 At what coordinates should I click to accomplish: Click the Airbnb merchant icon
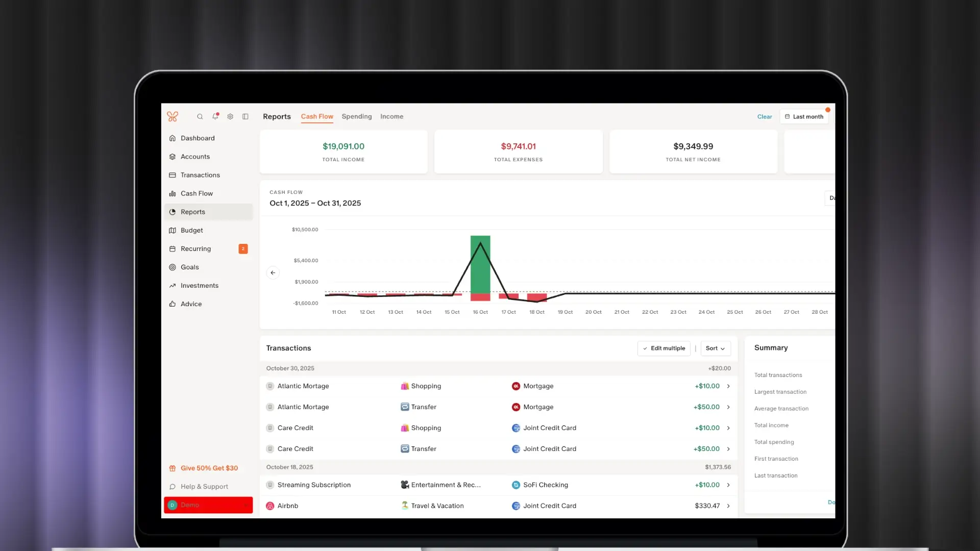pos(270,506)
